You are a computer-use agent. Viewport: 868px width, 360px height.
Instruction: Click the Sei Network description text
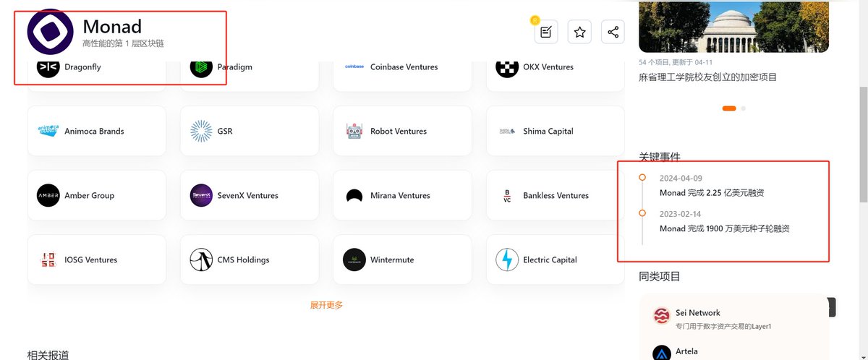[x=723, y=326]
